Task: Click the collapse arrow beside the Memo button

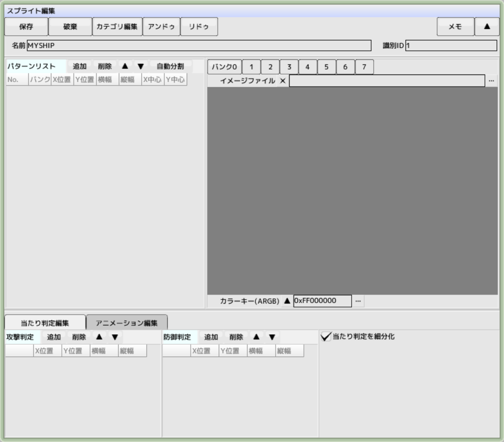Action: 486,27
